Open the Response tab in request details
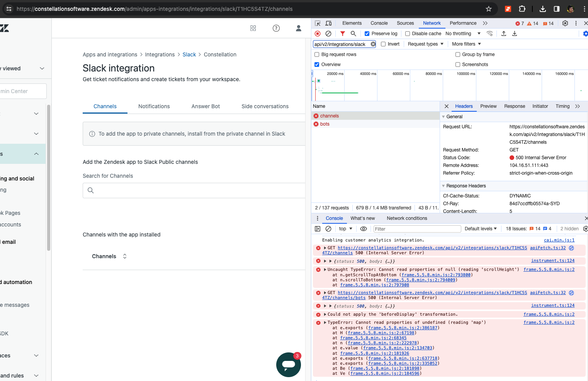588x381 pixels. point(514,106)
